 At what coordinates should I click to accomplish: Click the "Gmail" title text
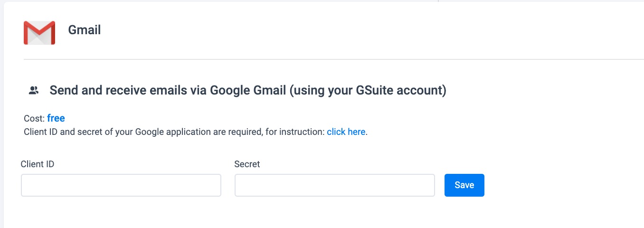pos(85,30)
